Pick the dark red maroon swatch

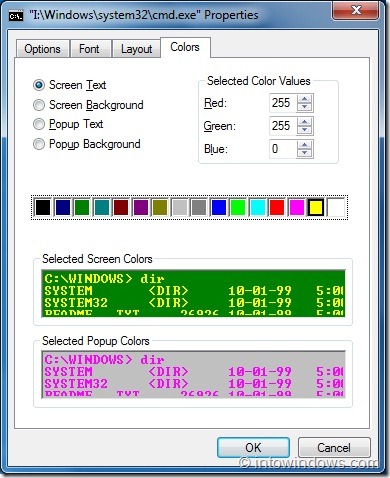[x=121, y=207]
